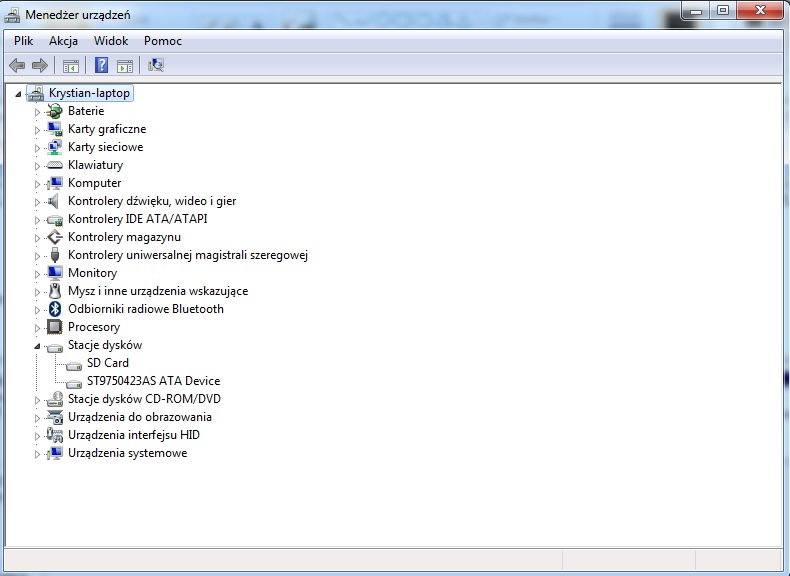Click the Karty graficzne display adapter icon
This screenshot has width=790, height=576.
54,129
